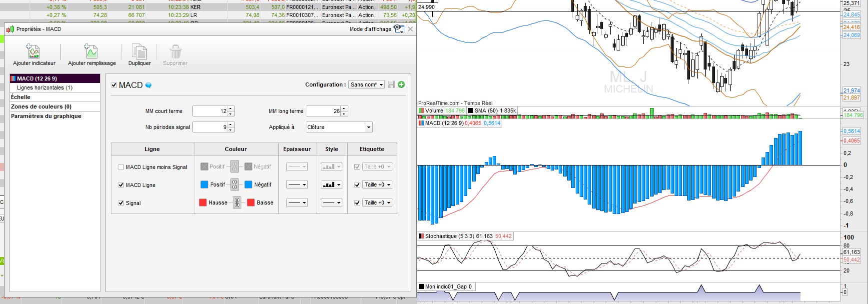This screenshot has width=868, height=304.
Task: Click the Mon indic01_Gap label icon
Action: (x=421, y=286)
